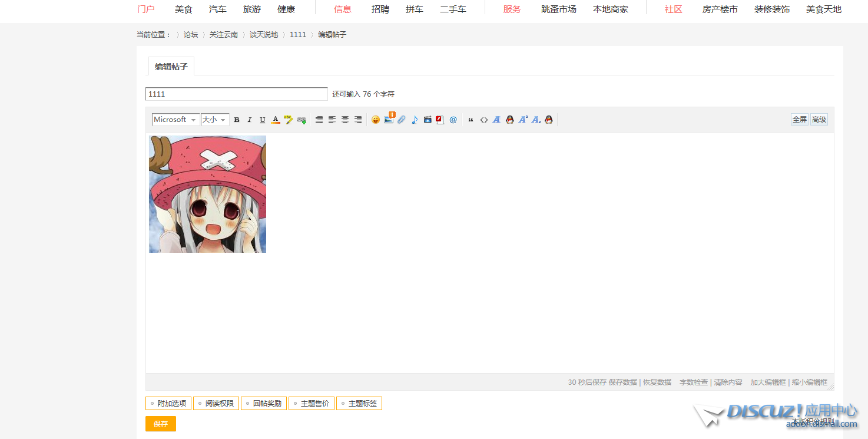This screenshot has height=439, width=868.
Task: Insert video with the clapperboard icon
Action: (428, 120)
